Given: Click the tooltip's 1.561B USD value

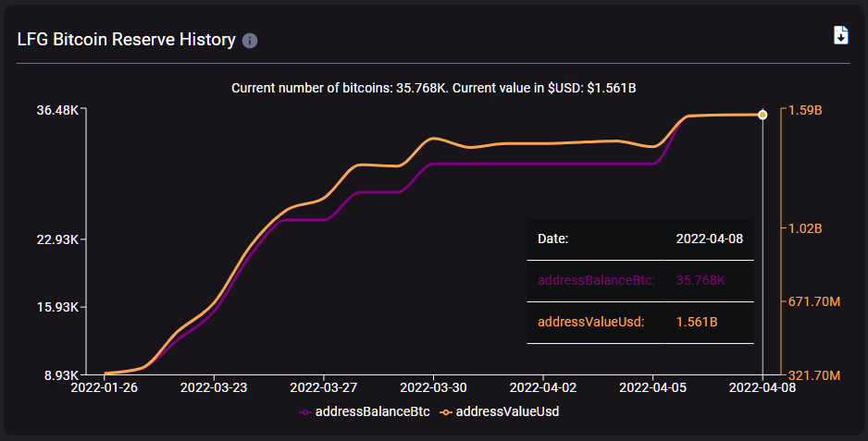Looking at the screenshot, I should point(697,322).
